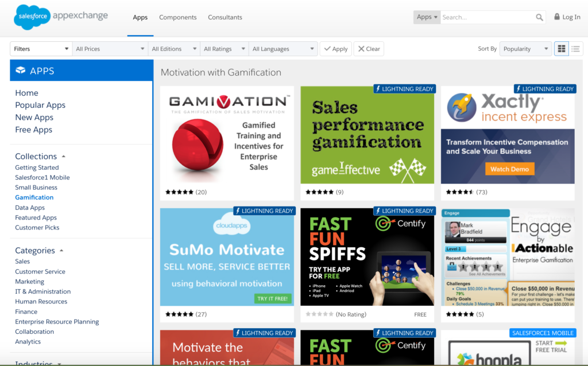Click the Salesforce1 Mobile badge on Hoopla card
The height and width of the screenshot is (366, 588).
[543, 333]
